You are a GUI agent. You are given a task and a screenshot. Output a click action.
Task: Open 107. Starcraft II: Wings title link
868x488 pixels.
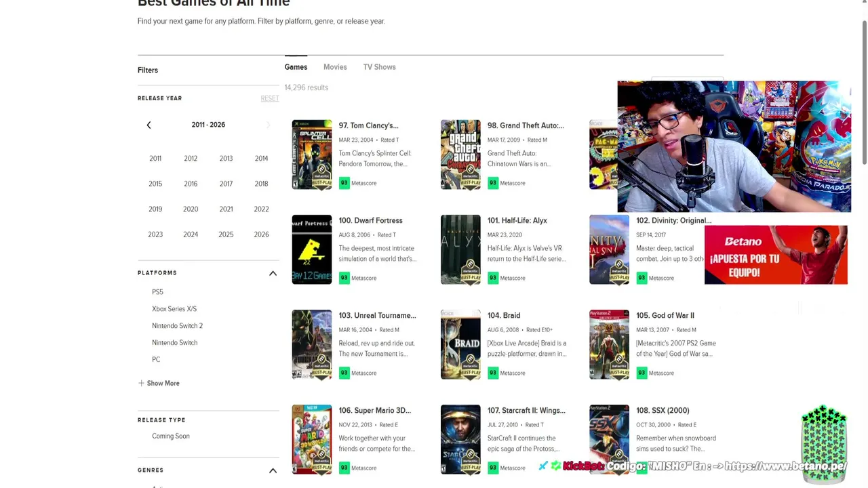[x=526, y=410]
